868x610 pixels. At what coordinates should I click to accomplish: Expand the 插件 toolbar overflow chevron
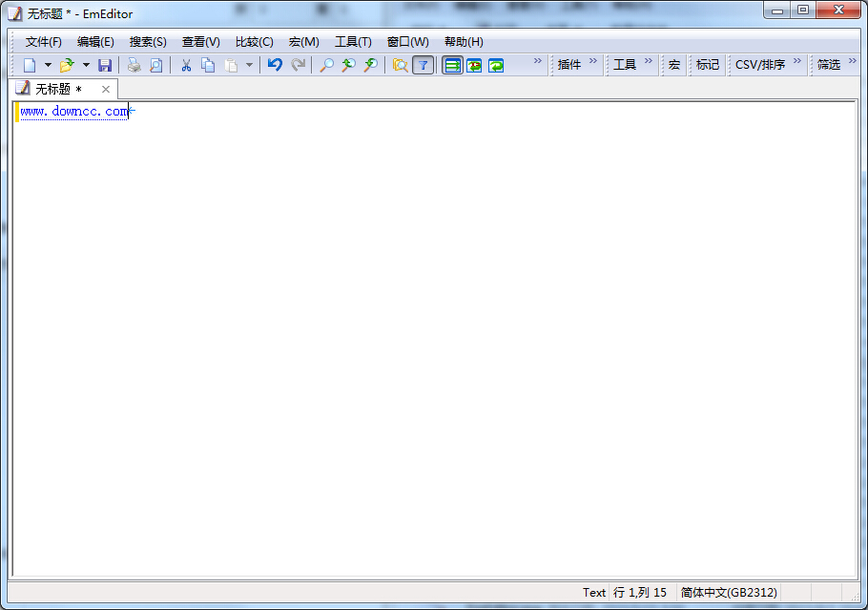pos(593,61)
